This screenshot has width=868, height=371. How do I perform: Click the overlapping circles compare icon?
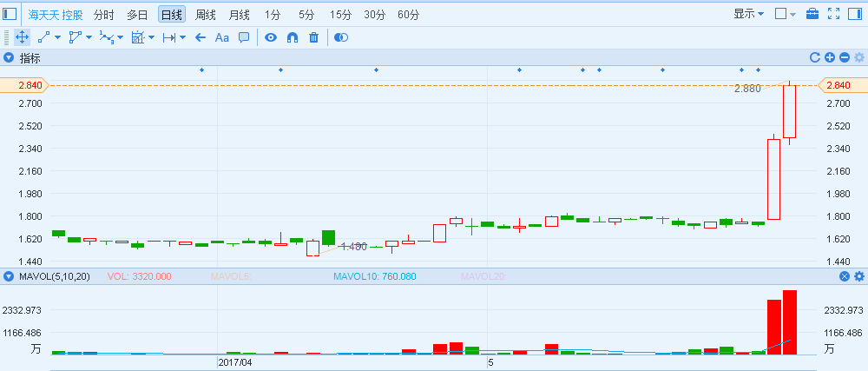pos(341,37)
